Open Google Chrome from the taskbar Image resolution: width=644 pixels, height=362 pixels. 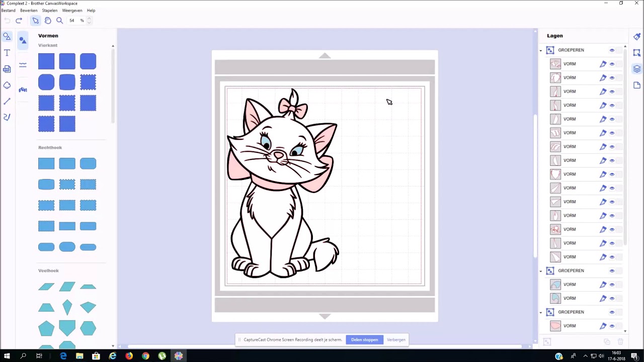click(145, 356)
